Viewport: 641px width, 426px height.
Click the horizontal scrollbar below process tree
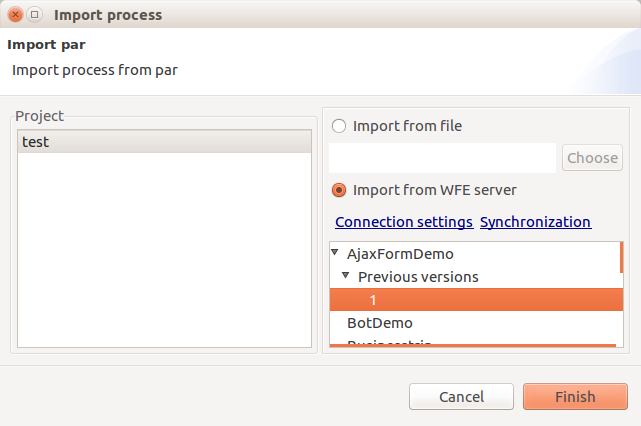click(x=472, y=346)
